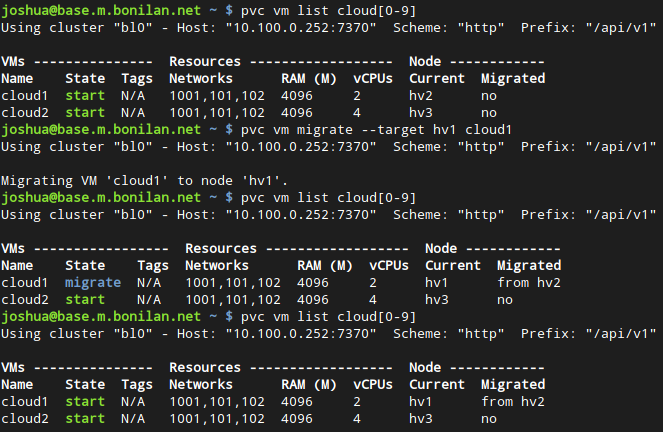Click the 'cloud2' name in the last table
Screen dimensions: 663x432
pyautogui.click(x=25, y=419)
